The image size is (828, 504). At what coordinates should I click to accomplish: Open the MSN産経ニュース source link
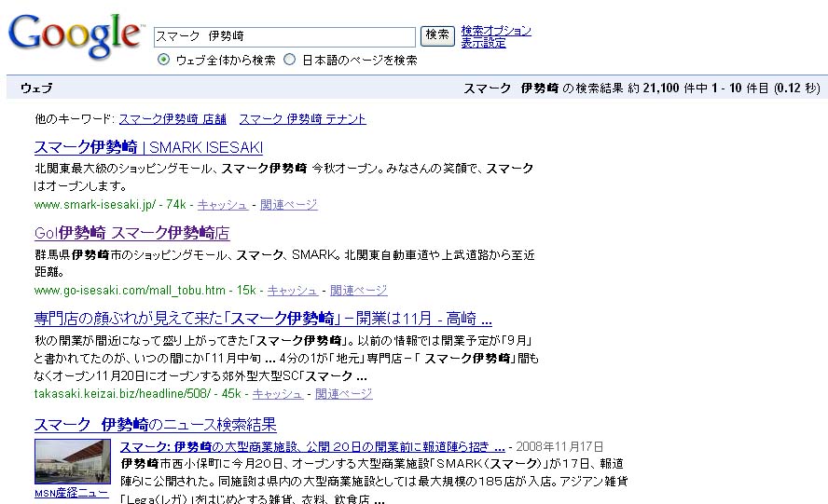click(72, 494)
